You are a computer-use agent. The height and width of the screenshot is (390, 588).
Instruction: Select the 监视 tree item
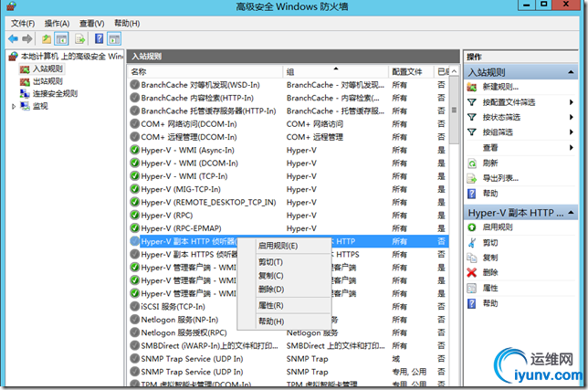click(40, 106)
